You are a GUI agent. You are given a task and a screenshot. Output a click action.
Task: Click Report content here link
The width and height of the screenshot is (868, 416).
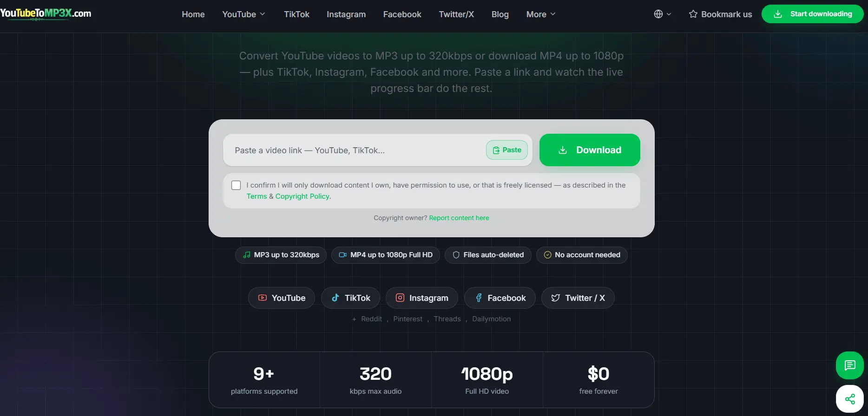(x=459, y=218)
